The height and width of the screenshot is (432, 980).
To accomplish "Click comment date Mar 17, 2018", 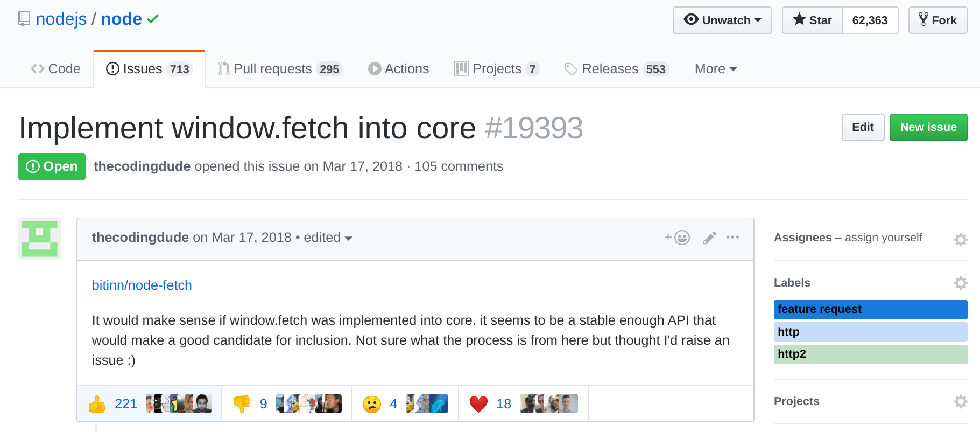I will point(252,238).
